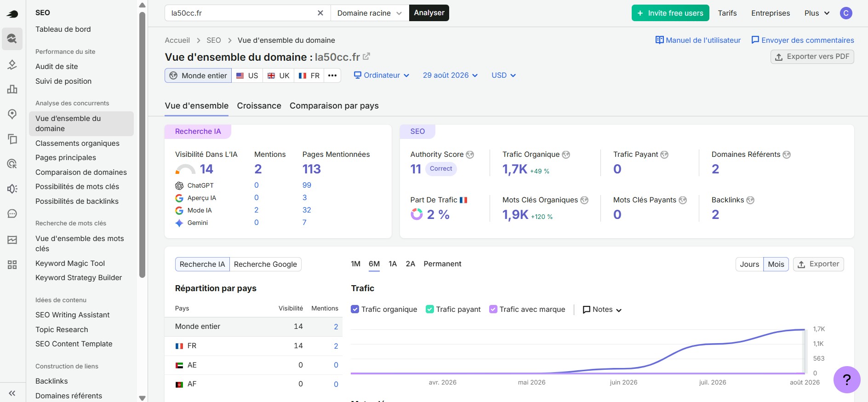Viewport: 868px width, 402px height.
Task: Open the apps grid sidebar icon
Action: tap(12, 265)
